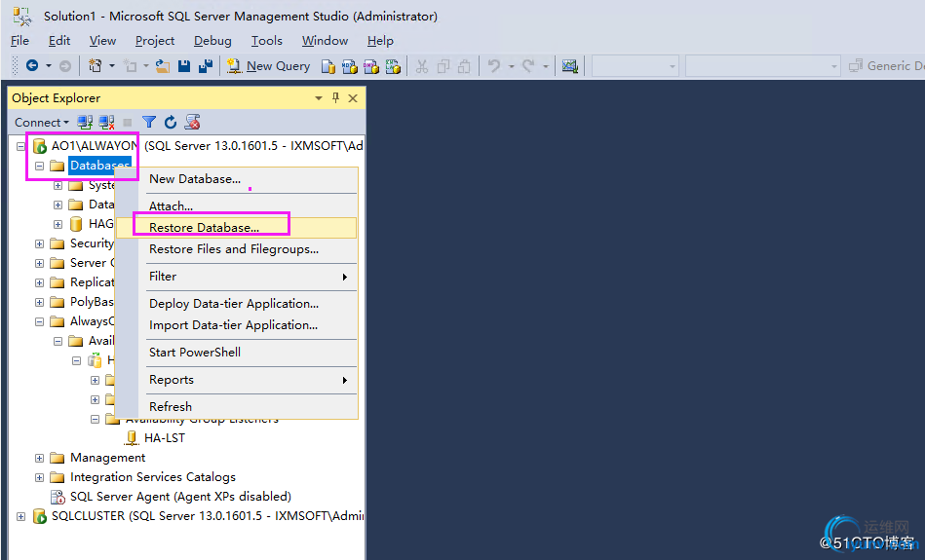The image size is (925, 560).
Task: Open the dropdown arrow beside New Project
Action: tap(112, 66)
